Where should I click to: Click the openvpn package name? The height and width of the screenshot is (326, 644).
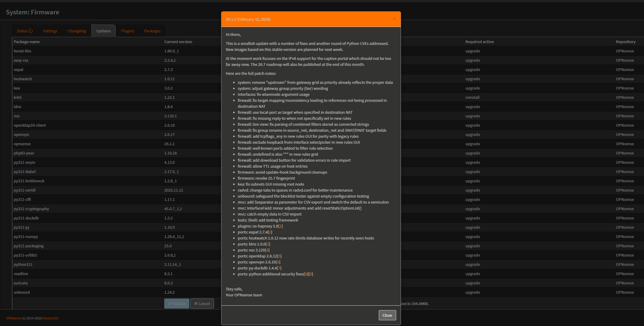tap(22, 134)
